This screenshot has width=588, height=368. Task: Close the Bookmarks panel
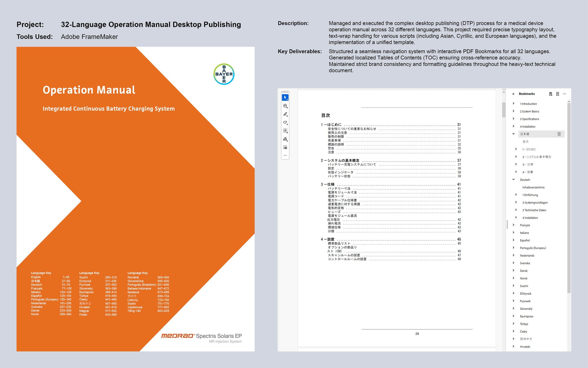(513, 94)
